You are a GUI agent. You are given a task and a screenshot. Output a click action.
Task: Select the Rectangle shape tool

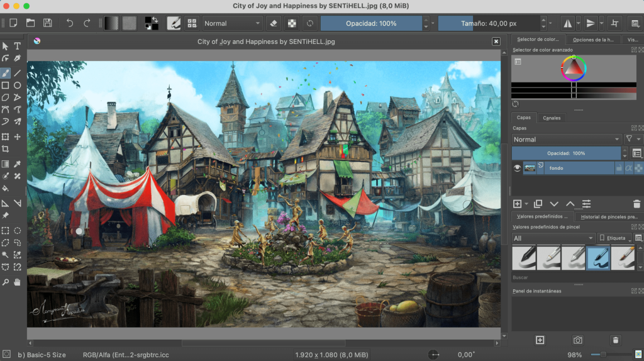(6, 85)
